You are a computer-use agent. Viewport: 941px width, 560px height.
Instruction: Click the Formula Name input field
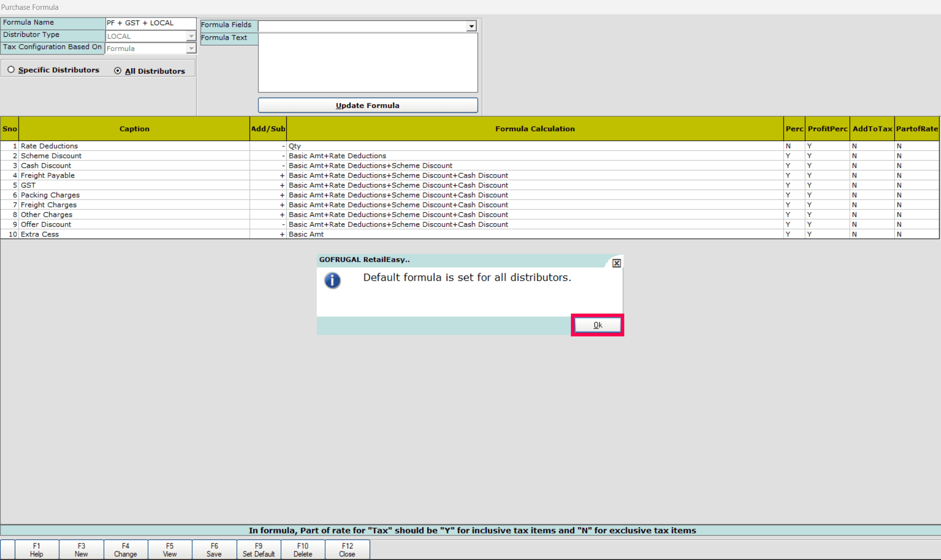tap(151, 23)
